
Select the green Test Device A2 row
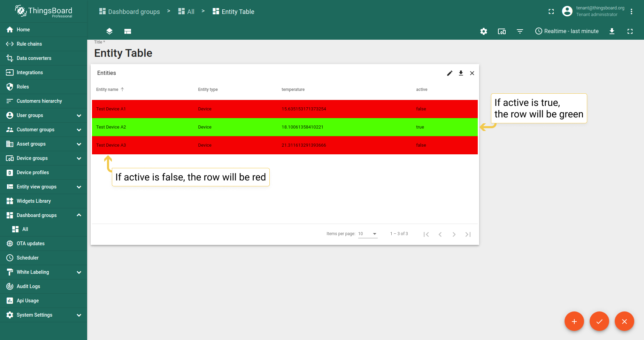coord(285,127)
